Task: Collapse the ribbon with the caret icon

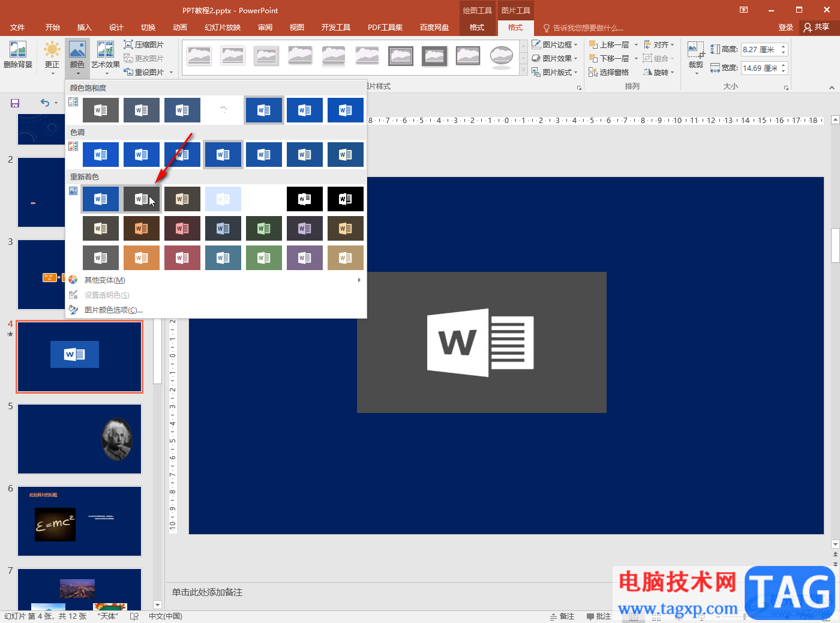Action: click(832, 88)
